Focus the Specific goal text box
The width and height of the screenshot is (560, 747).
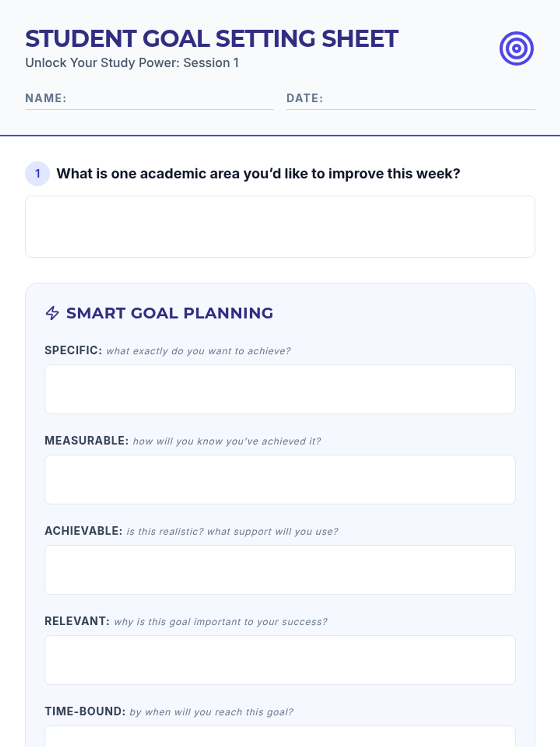click(280, 389)
